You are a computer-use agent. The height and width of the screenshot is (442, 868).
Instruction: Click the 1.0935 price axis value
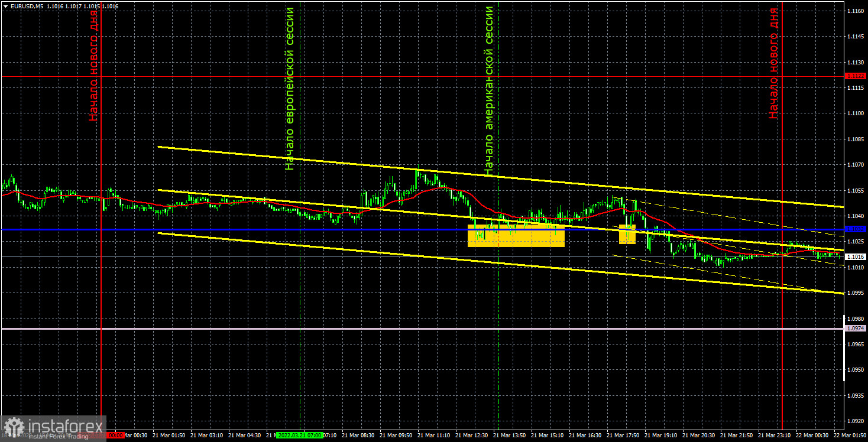[856, 395]
